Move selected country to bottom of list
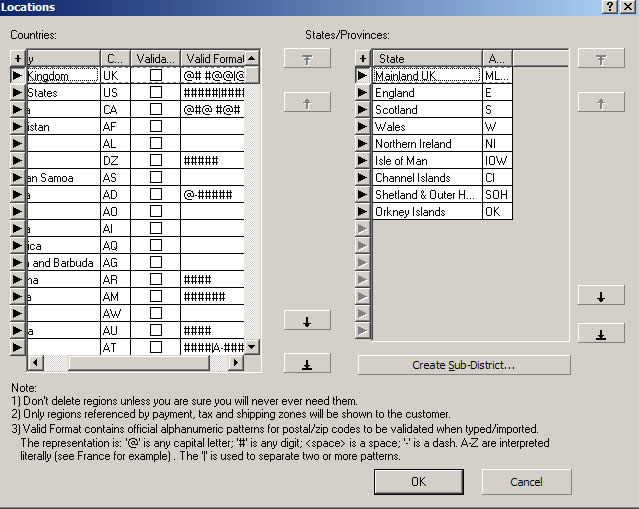 [307, 362]
